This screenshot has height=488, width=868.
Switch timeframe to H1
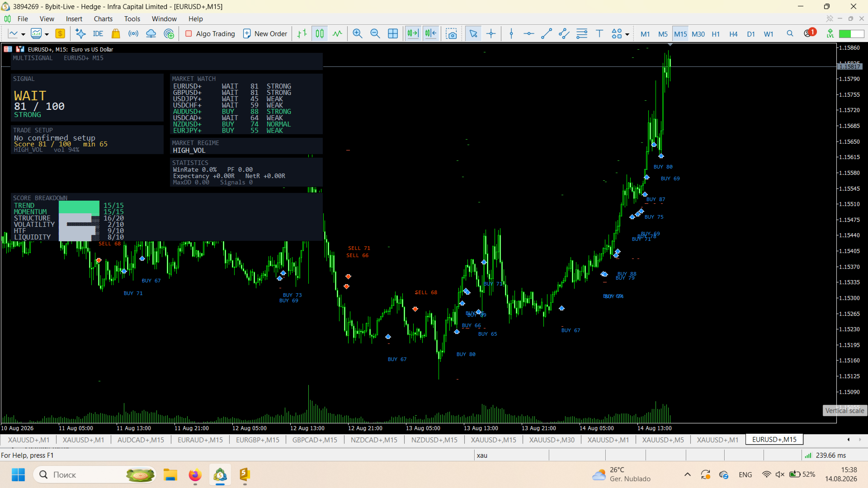tap(716, 34)
